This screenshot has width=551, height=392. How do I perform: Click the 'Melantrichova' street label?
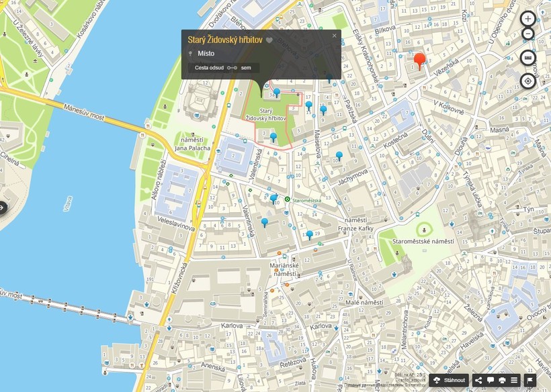[405, 329]
